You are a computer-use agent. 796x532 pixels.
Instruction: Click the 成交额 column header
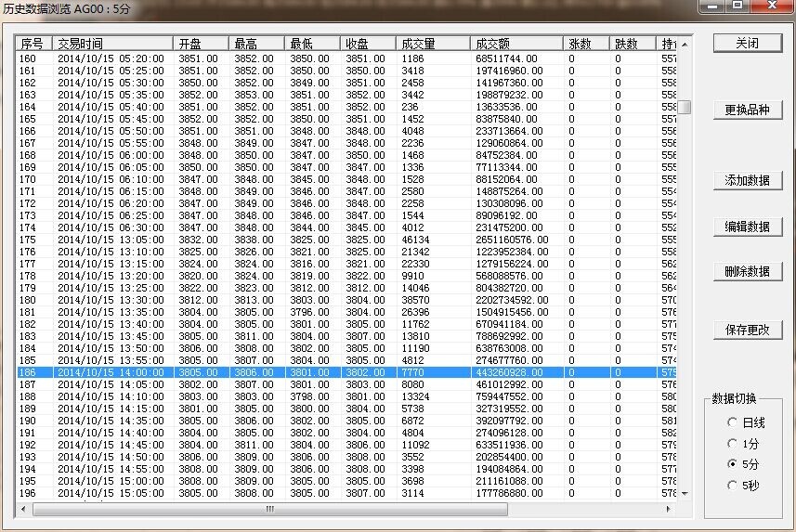click(x=515, y=44)
